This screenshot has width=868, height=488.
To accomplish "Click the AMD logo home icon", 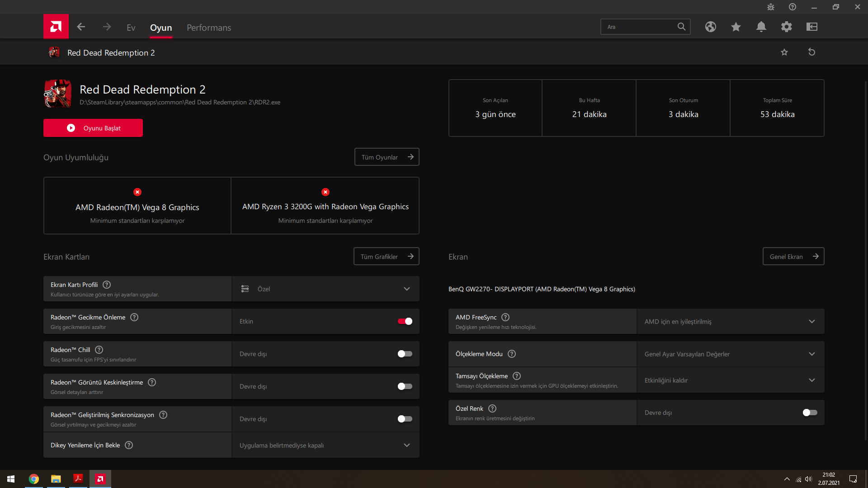I will pyautogui.click(x=56, y=27).
